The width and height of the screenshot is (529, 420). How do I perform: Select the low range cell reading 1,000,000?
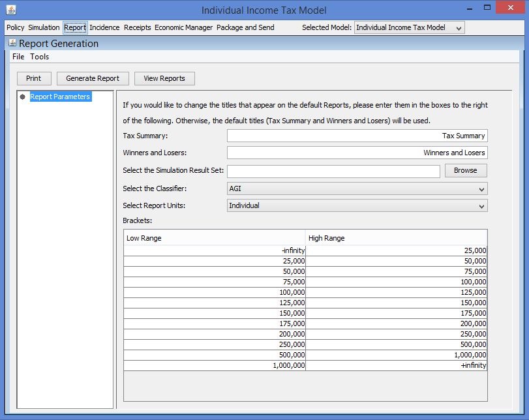[215, 365]
